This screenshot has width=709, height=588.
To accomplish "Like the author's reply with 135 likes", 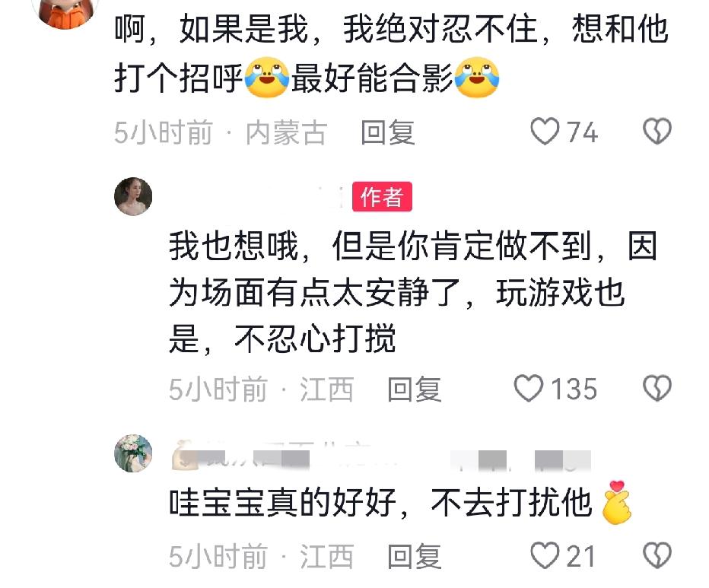I will 528,389.
